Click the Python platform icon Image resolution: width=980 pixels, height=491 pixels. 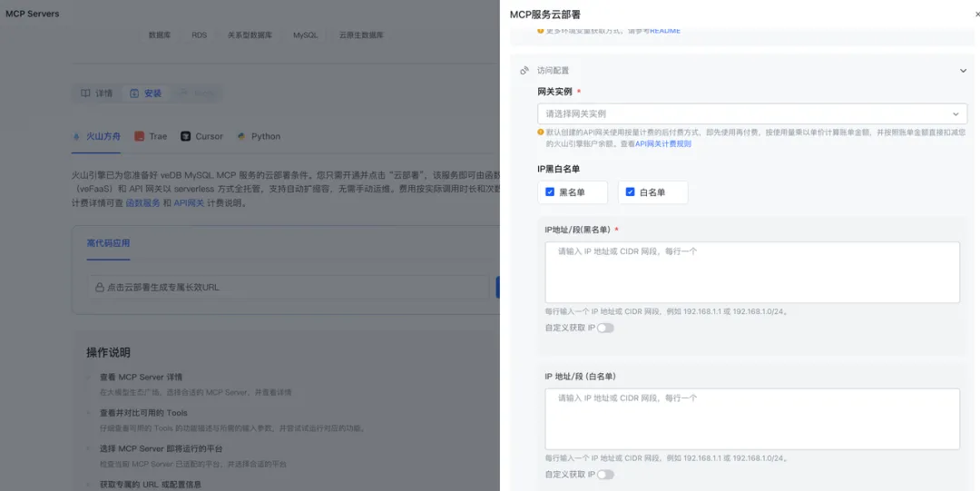click(241, 136)
